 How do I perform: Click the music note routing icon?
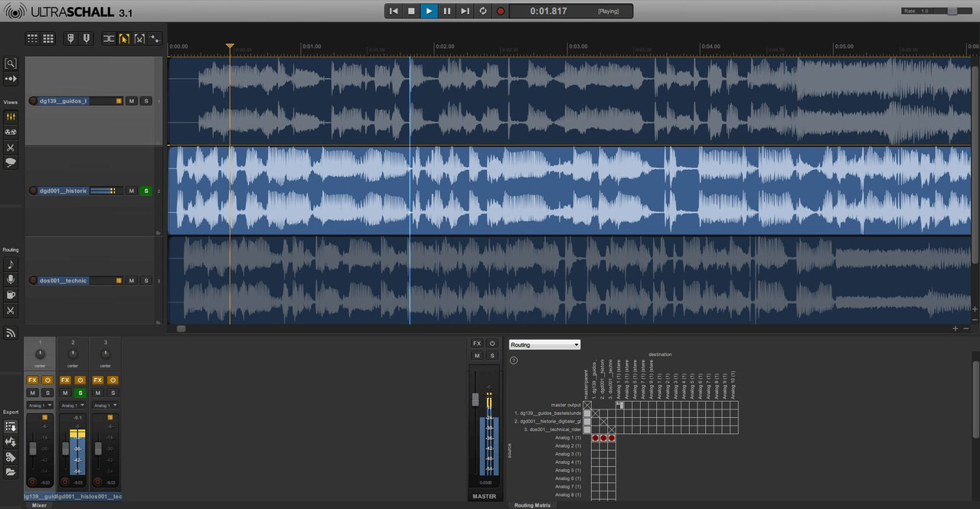pyautogui.click(x=11, y=264)
